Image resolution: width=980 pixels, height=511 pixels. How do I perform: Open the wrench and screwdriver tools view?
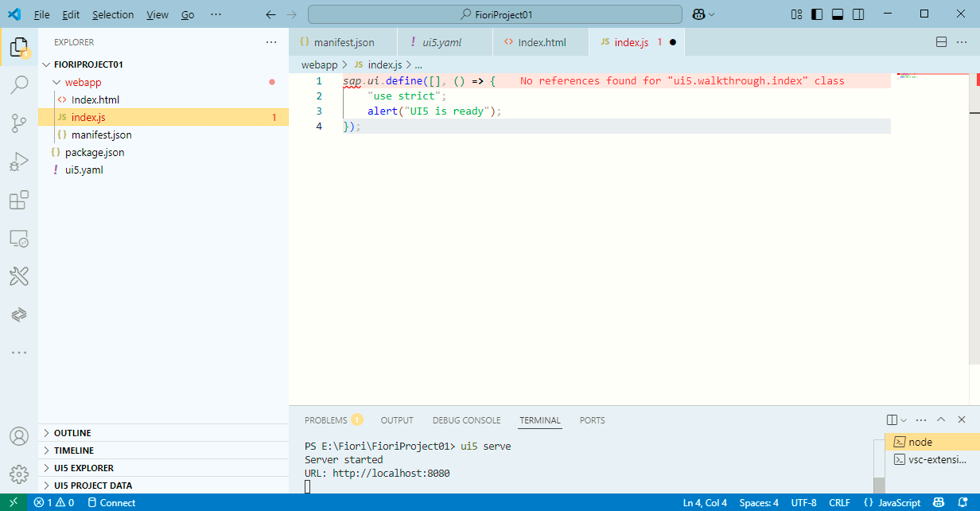19,276
